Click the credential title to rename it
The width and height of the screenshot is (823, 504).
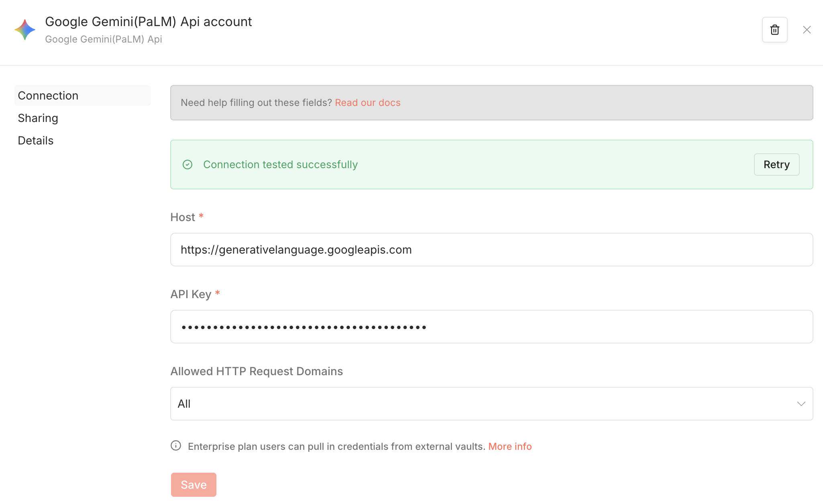(148, 22)
